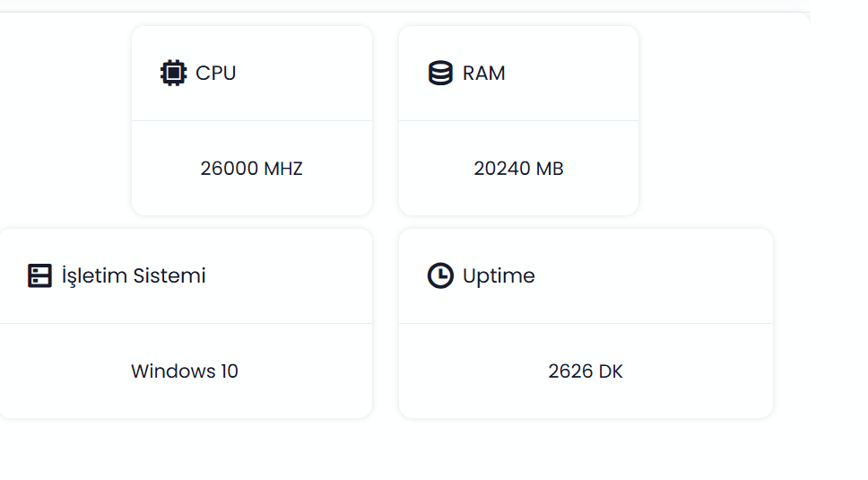
Task: Click the 20240 MB value
Action: 518,169
